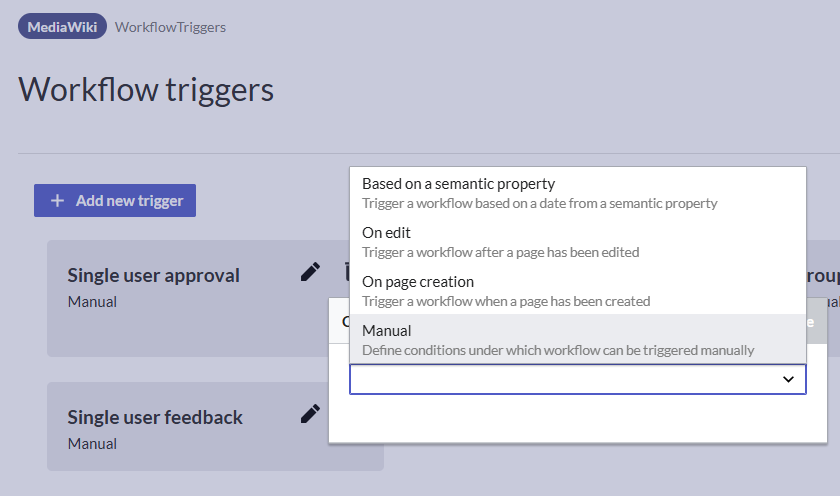Click the Single user feedback title text
The height and width of the screenshot is (496, 840).
click(155, 417)
